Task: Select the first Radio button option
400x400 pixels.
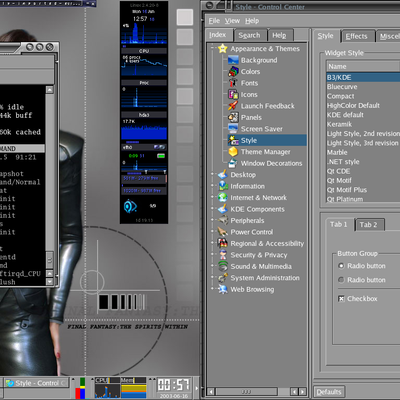Action: point(341,266)
